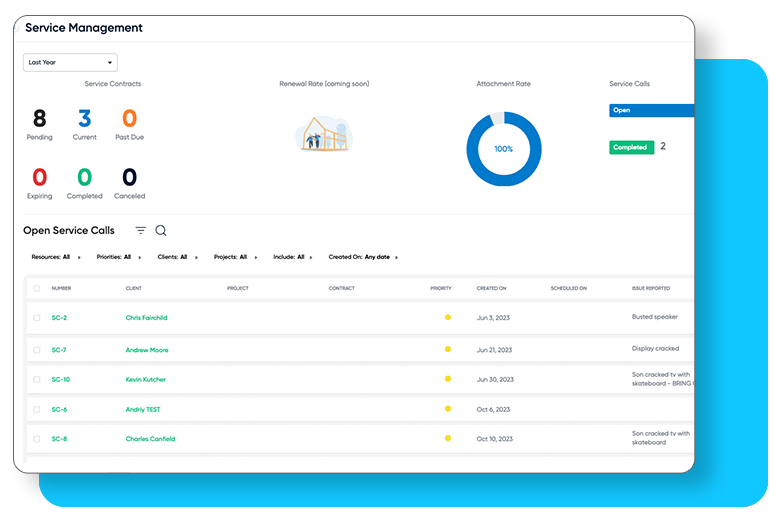
Task: Open service call SC-8 link
Action: pyautogui.click(x=59, y=439)
